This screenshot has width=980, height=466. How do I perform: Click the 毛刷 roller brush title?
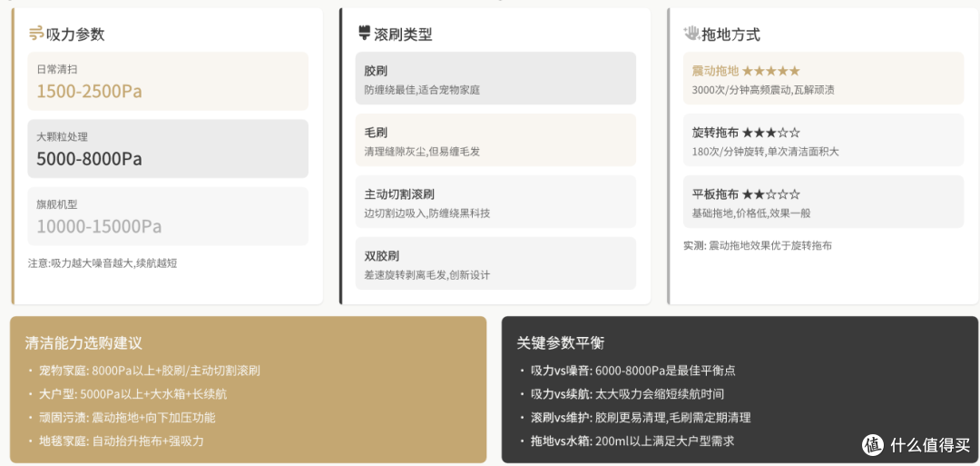point(376,133)
